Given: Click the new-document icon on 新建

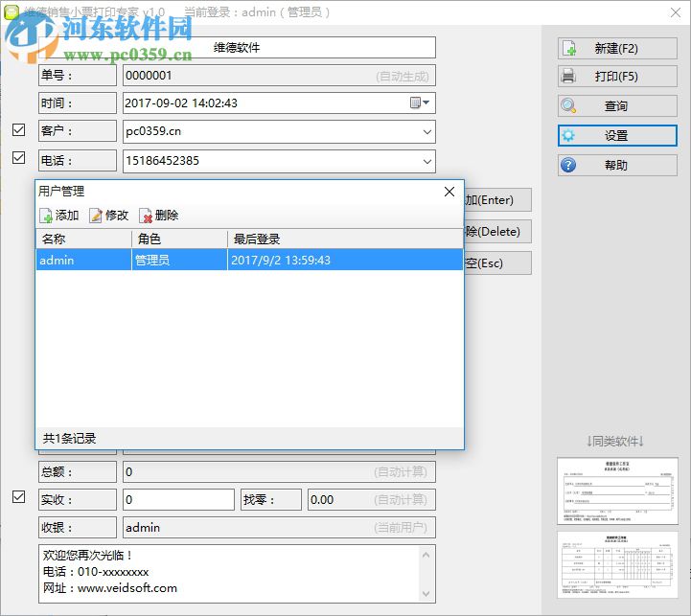Looking at the screenshot, I should coord(569,49).
